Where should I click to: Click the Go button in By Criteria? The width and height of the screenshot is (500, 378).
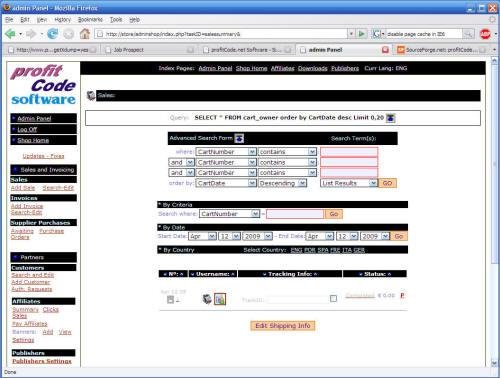334,214
